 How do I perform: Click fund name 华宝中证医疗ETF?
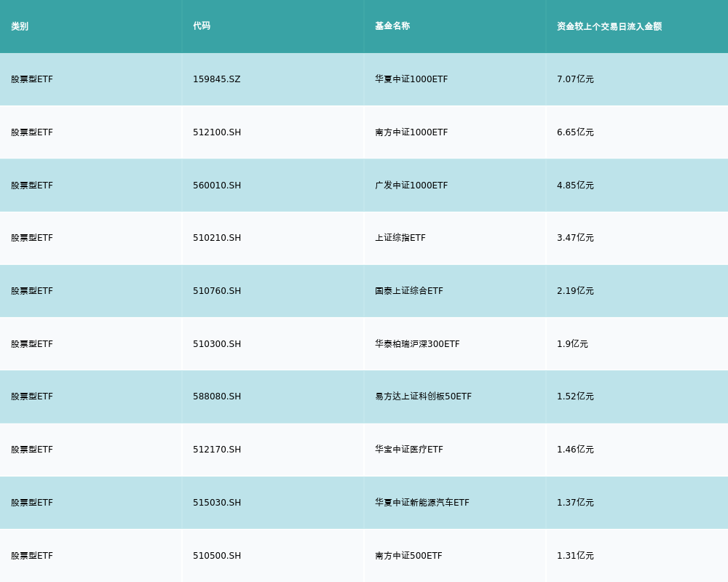click(409, 450)
